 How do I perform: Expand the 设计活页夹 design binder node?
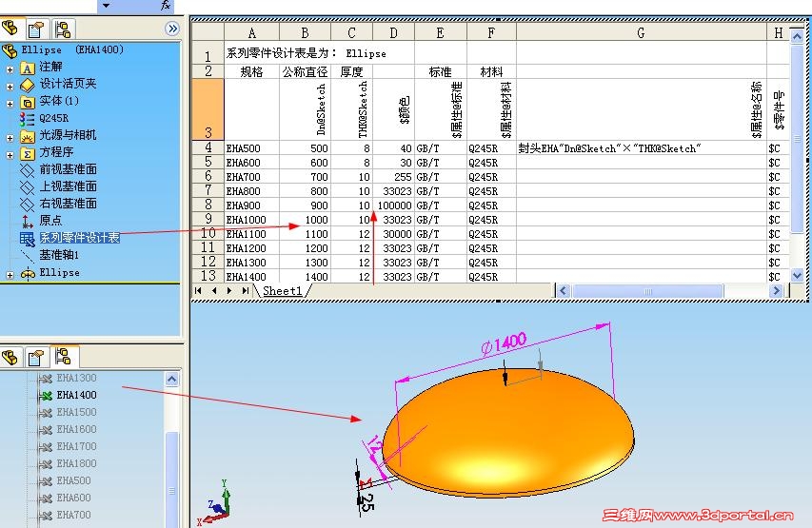click(x=10, y=87)
